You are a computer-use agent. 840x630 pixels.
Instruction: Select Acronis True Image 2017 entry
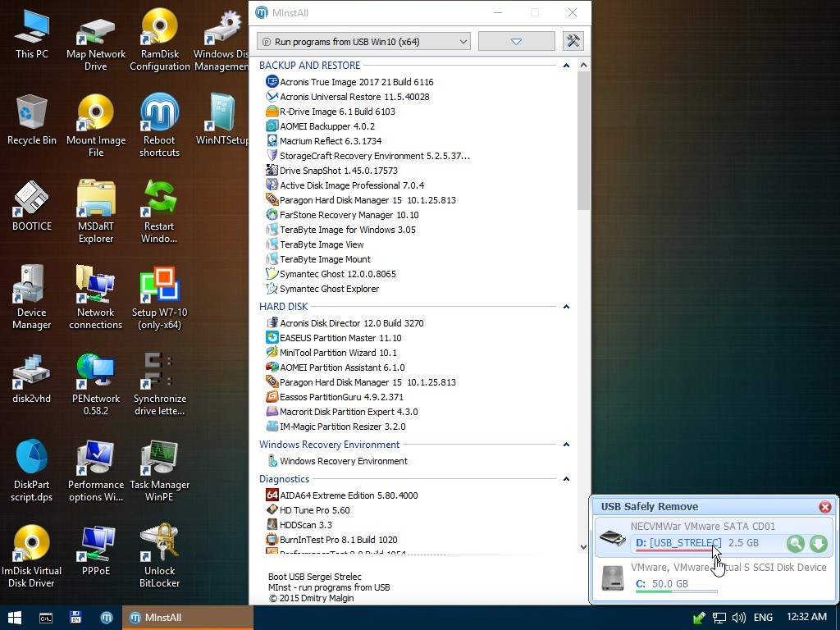click(349, 82)
